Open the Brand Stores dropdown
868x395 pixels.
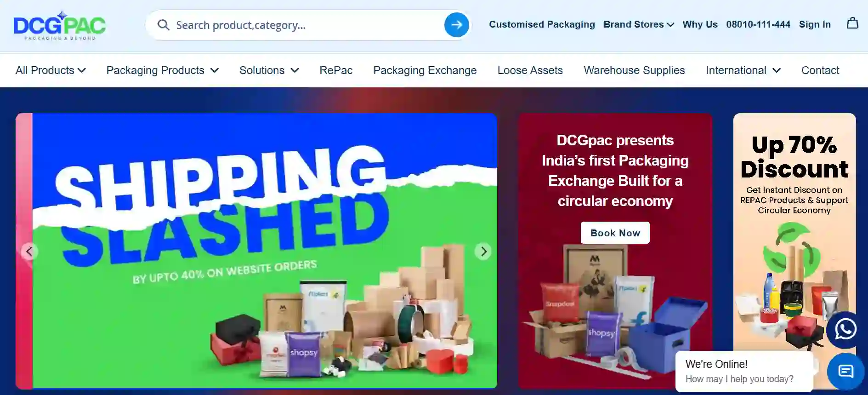click(x=639, y=24)
